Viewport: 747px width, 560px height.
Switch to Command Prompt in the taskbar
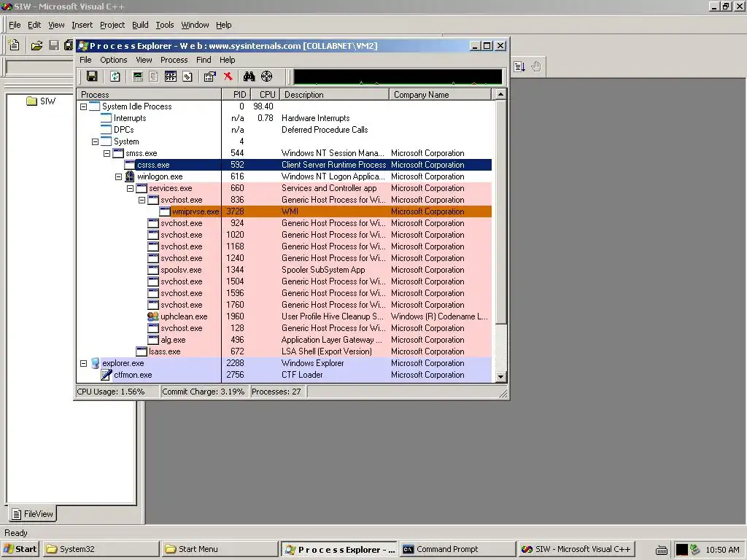pyautogui.click(x=457, y=549)
